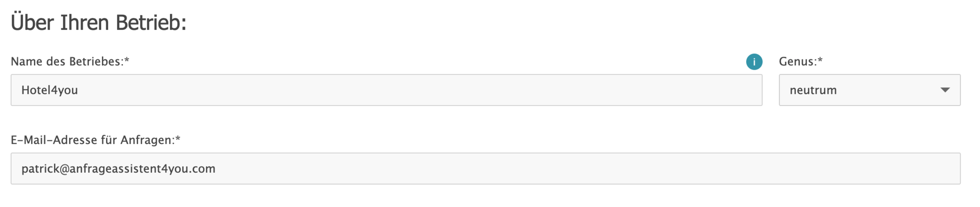Click the Name des Betriebes label
980x207 pixels.
(67, 61)
